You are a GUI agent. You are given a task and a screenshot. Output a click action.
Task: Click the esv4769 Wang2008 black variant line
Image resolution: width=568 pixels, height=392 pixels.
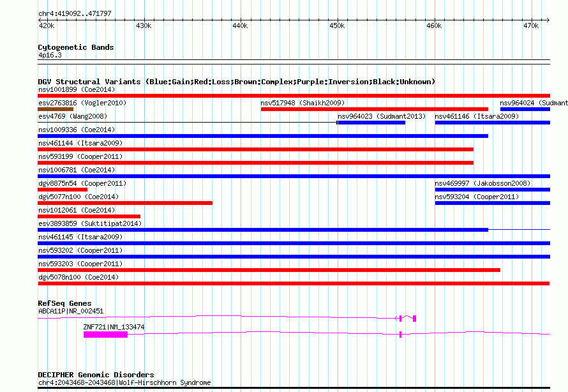click(x=188, y=123)
